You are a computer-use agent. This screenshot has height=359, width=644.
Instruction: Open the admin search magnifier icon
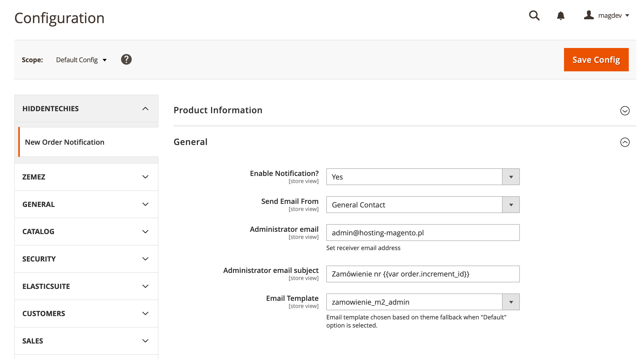[x=534, y=15]
